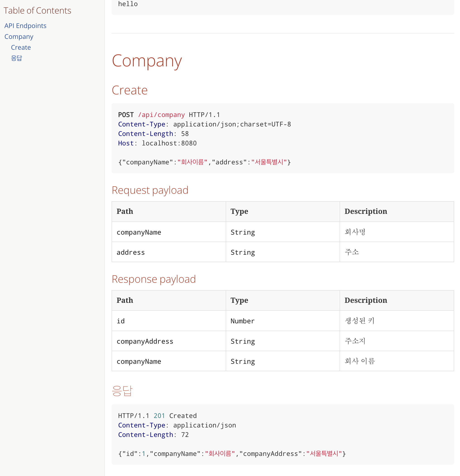Click the Number type cell for id
Image resolution: width=460 pixels, height=476 pixels.
[283, 321]
